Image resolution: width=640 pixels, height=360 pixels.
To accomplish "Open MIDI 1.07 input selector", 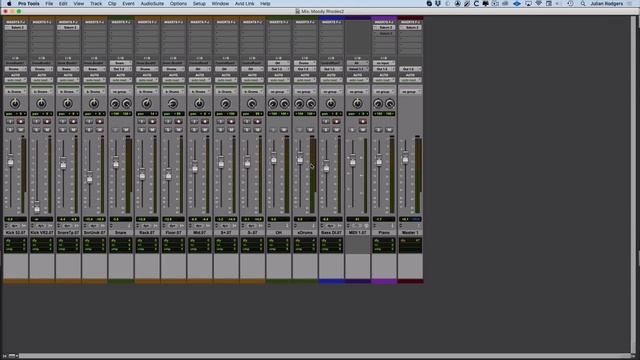I will pyautogui.click(x=358, y=63).
